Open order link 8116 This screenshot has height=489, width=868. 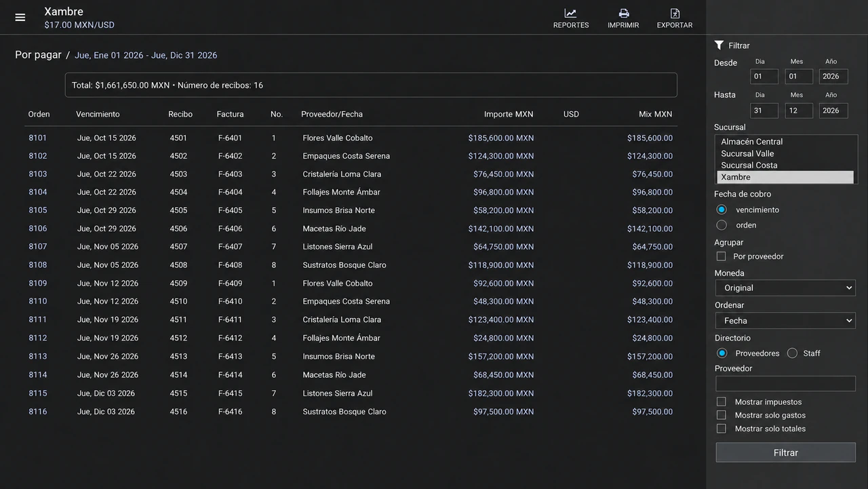[x=37, y=412]
